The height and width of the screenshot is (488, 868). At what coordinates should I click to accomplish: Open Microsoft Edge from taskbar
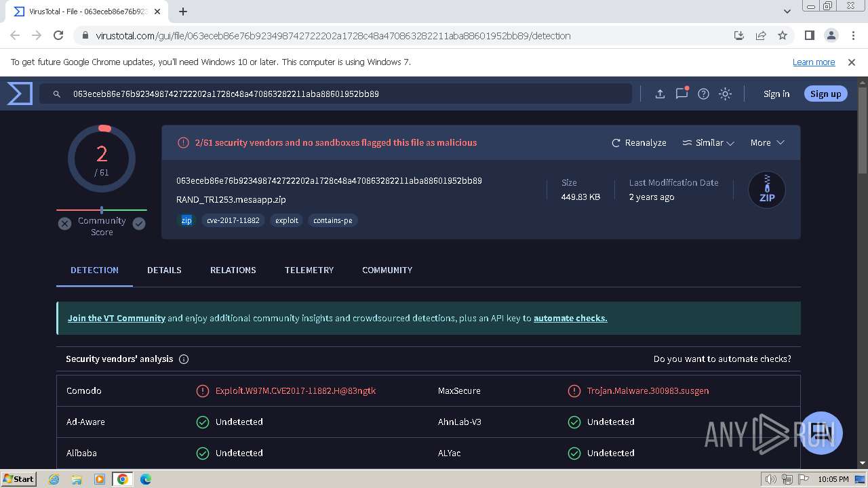(x=146, y=479)
